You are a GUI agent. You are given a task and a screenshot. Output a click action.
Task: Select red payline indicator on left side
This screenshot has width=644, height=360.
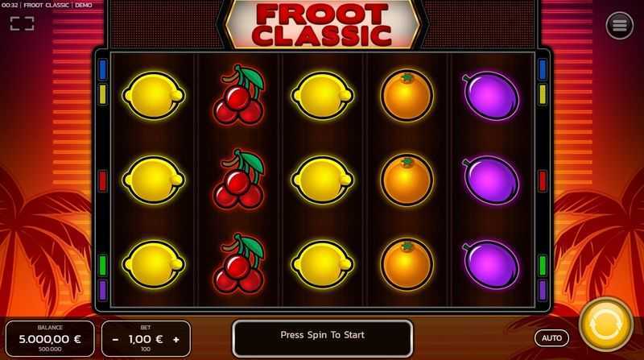[103, 181]
